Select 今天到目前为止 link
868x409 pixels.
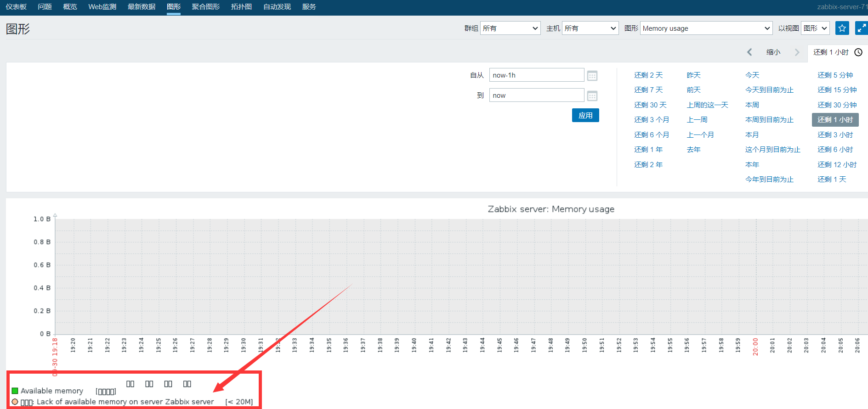[769, 90]
